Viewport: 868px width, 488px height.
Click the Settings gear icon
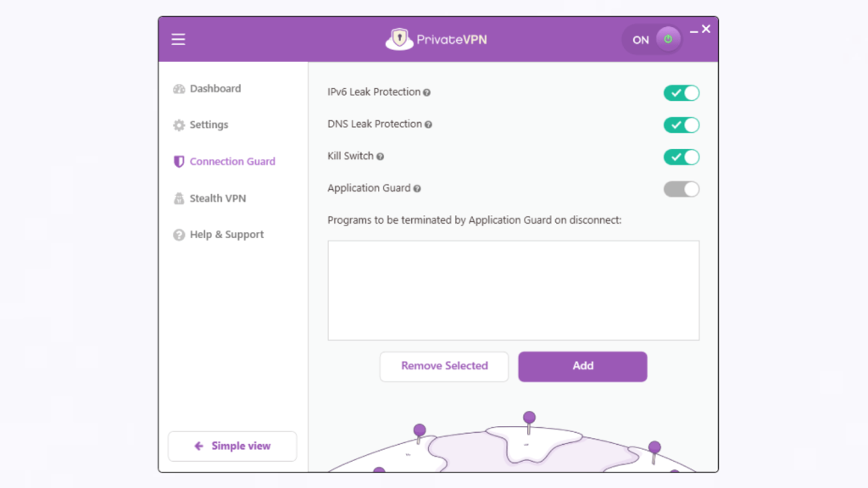[179, 125]
